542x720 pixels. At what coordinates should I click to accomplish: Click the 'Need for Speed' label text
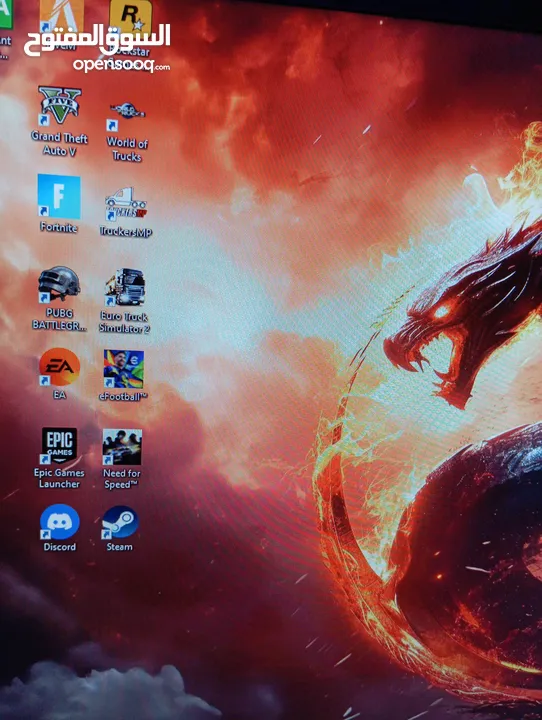click(x=122, y=479)
